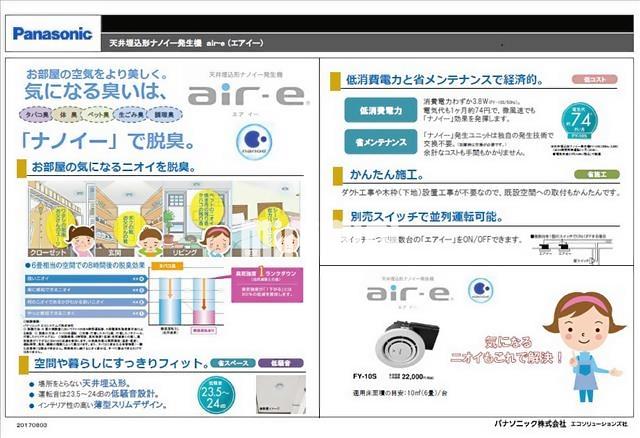
Task: Click the heading 空間や暮らしにすっきりフィット。
Action: [x=121, y=363]
